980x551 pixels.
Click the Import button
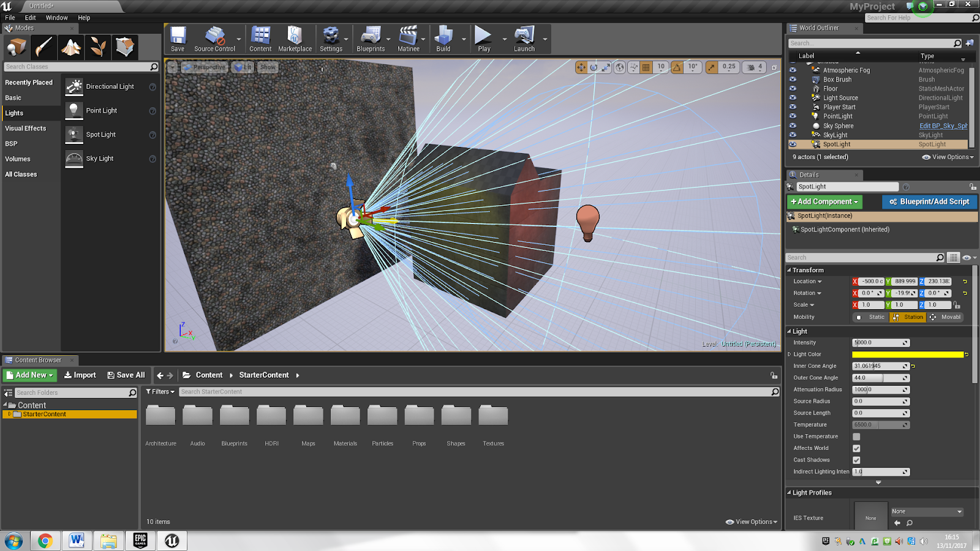80,375
